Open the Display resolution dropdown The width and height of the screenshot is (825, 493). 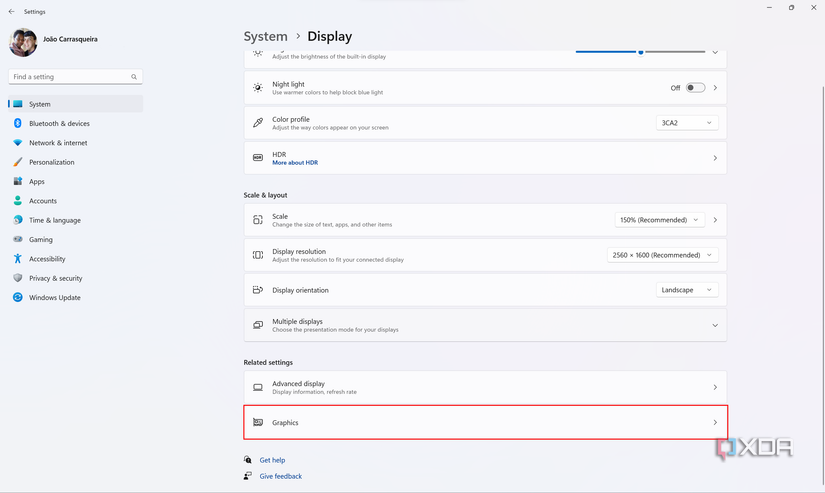[x=662, y=255]
